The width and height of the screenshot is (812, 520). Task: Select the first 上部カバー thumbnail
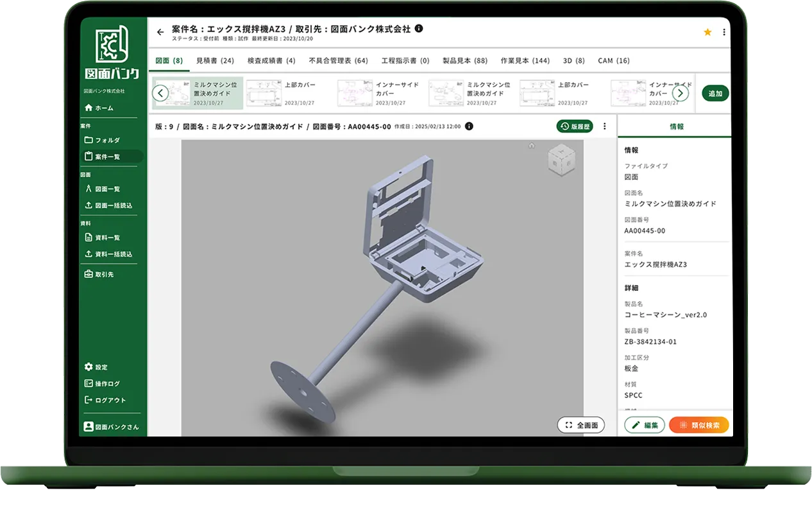pos(289,94)
